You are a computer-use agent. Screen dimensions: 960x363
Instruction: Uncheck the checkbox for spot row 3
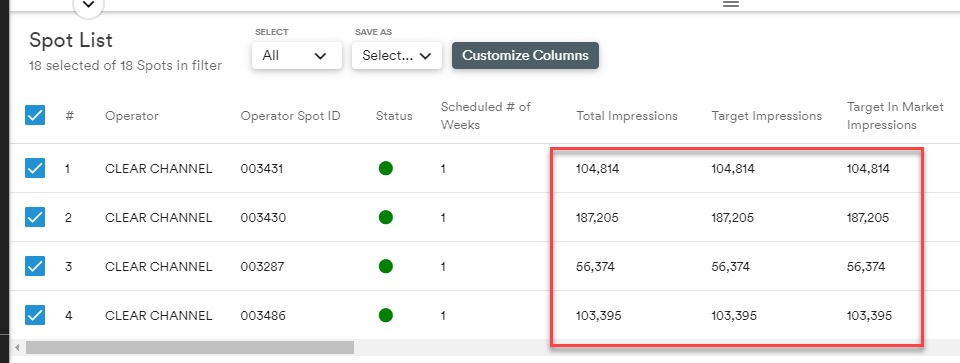pos(35,266)
